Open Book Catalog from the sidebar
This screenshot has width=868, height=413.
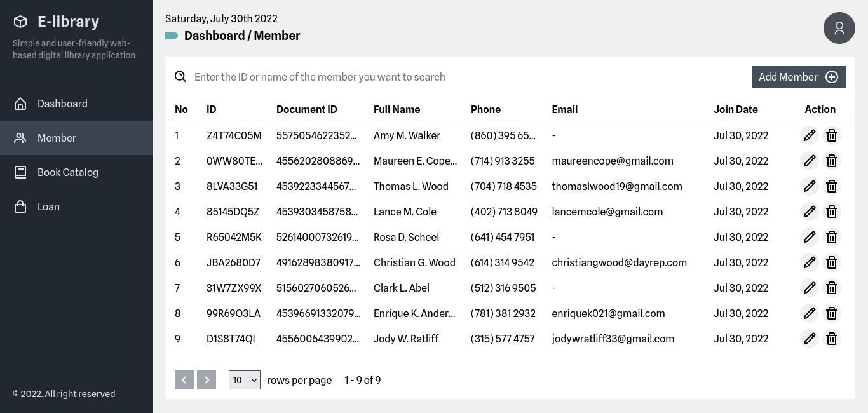[x=67, y=172]
